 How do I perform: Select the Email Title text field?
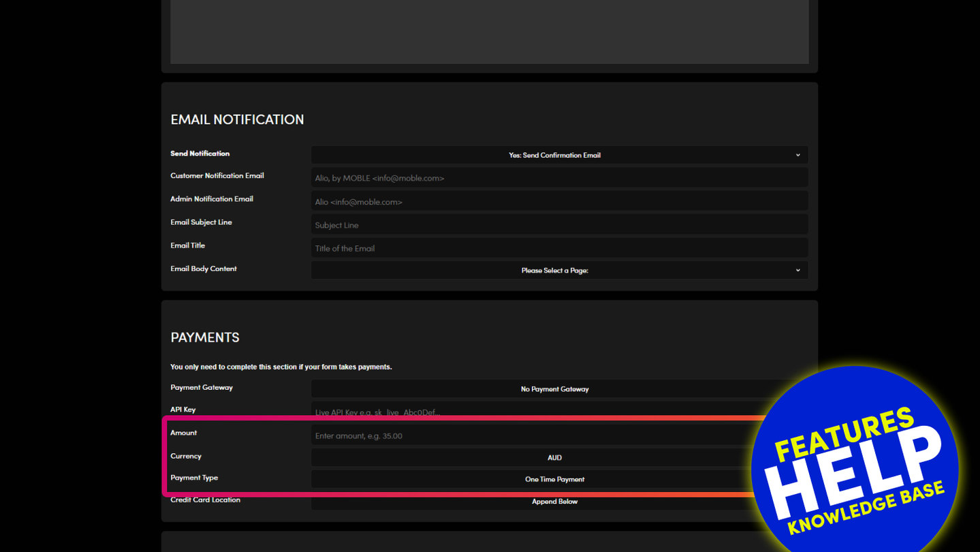point(559,248)
